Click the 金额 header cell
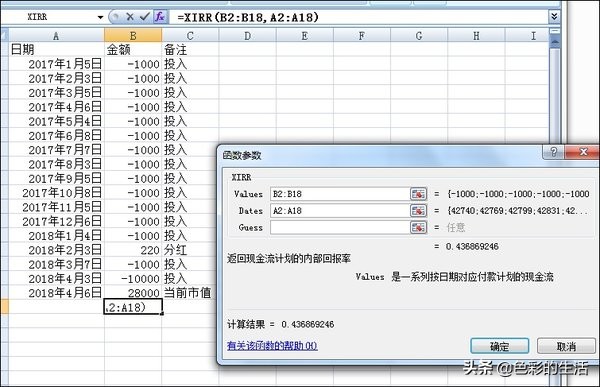The width and height of the screenshot is (600, 387). pyautogui.click(x=133, y=49)
